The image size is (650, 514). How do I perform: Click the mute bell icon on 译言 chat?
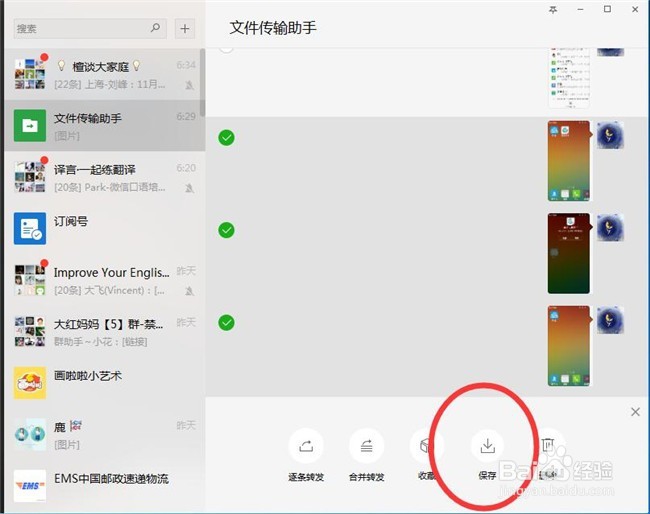(x=189, y=188)
